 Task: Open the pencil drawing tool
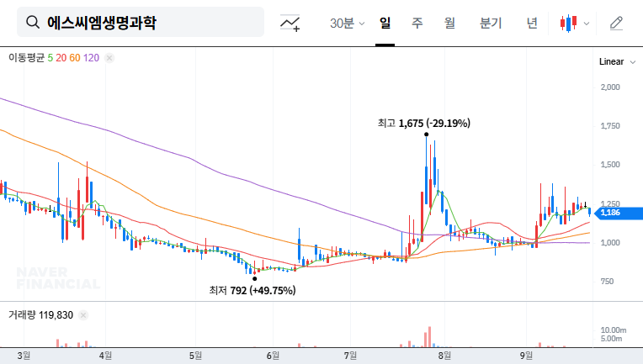[616, 23]
